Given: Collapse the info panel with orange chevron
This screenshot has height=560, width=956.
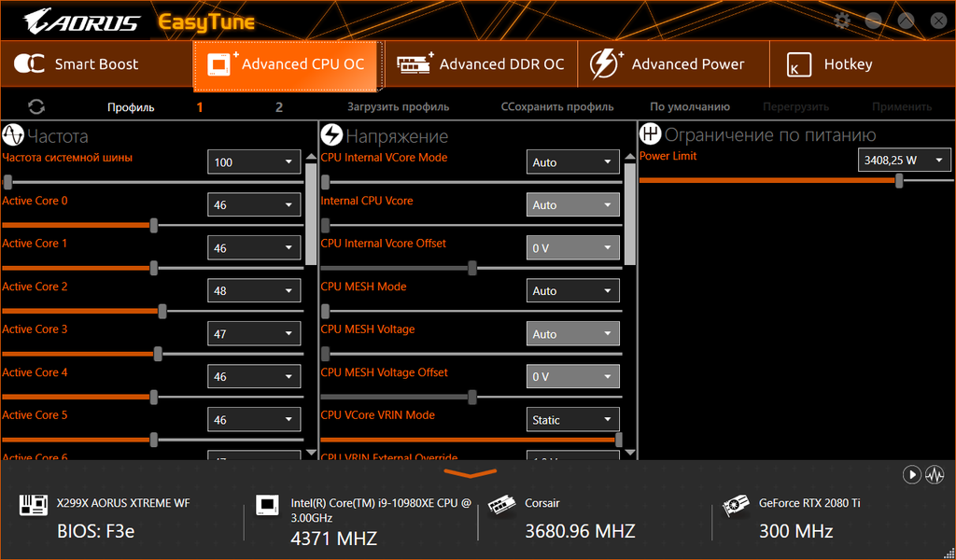Looking at the screenshot, I should click(471, 473).
